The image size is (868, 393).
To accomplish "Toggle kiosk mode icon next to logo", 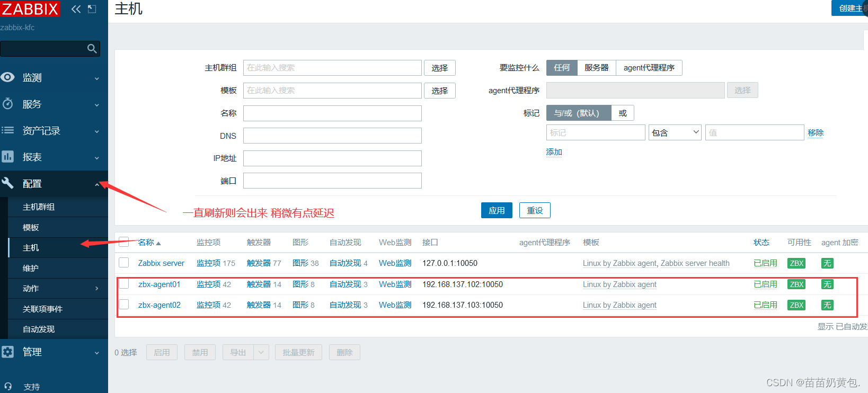I will point(92,9).
